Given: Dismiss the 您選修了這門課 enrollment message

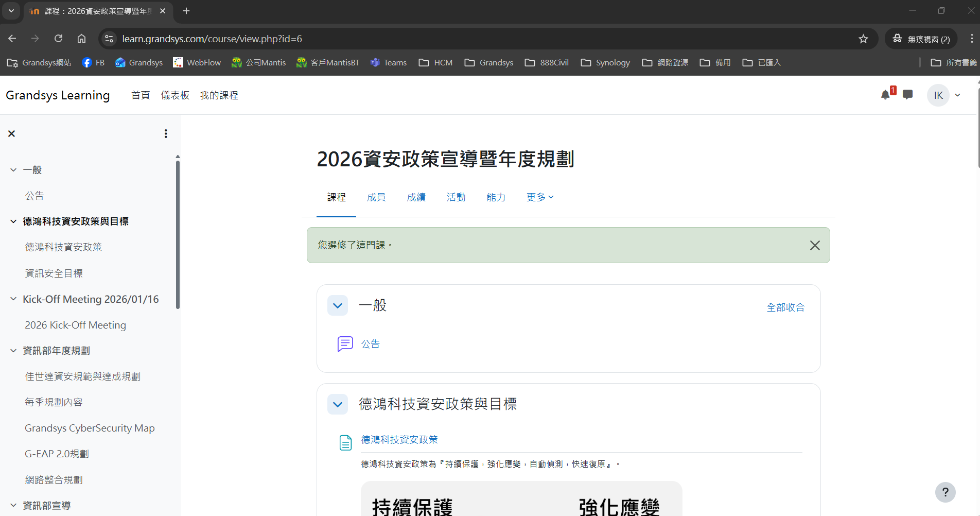Looking at the screenshot, I should click(815, 245).
